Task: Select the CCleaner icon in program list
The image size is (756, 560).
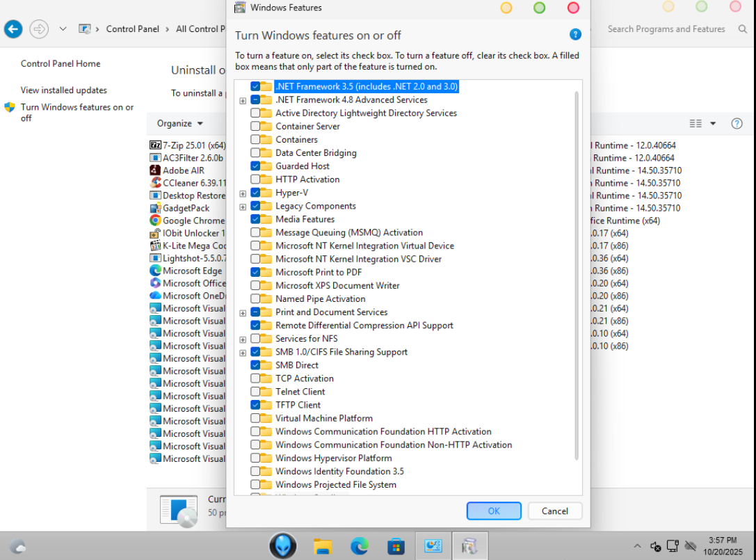Action: [155, 183]
